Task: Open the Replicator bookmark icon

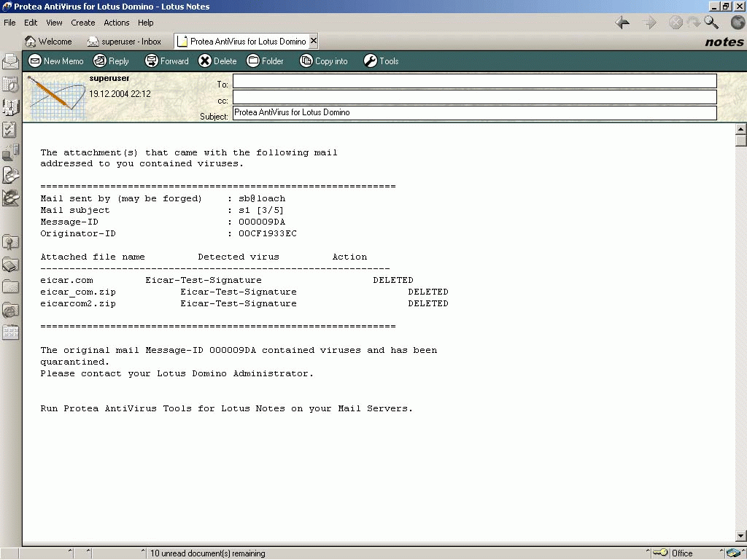Action: pyautogui.click(x=10, y=152)
